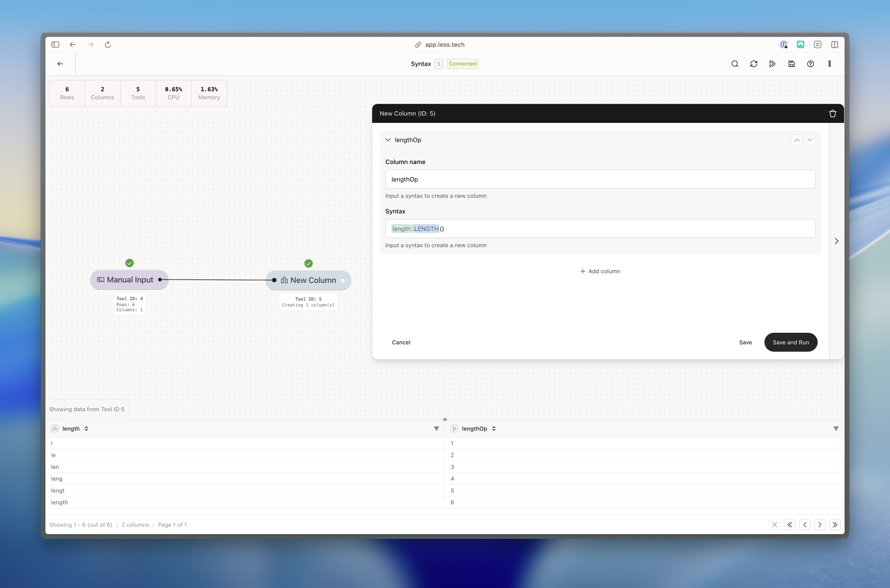Click the Syntax input field
Viewport: 890px width, 588px height.
pyautogui.click(x=600, y=229)
